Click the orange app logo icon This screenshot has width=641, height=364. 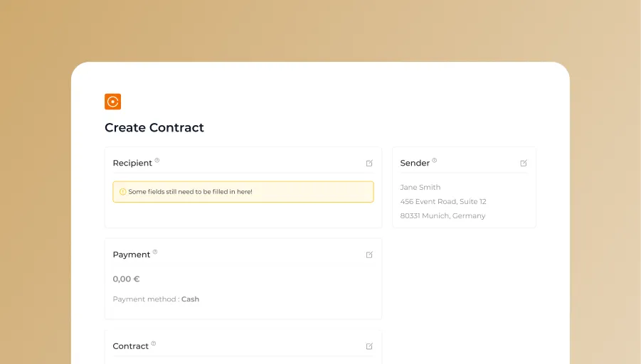(112, 102)
